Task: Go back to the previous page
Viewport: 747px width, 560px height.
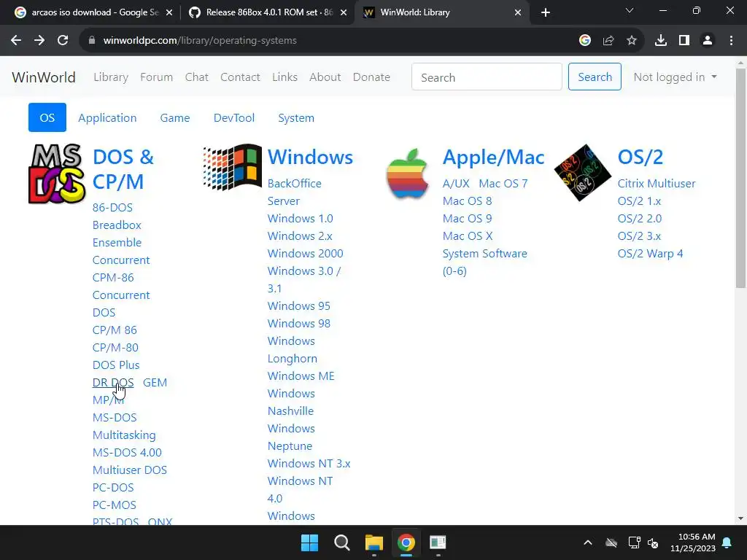Action: (x=16, y=41)
